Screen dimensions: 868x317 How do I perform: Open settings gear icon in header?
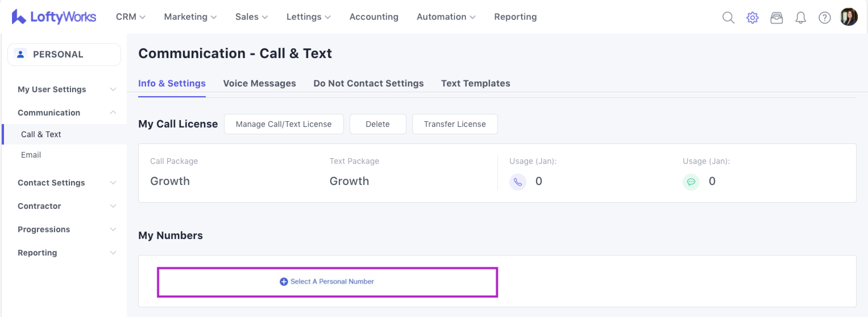tap(752, 18)
